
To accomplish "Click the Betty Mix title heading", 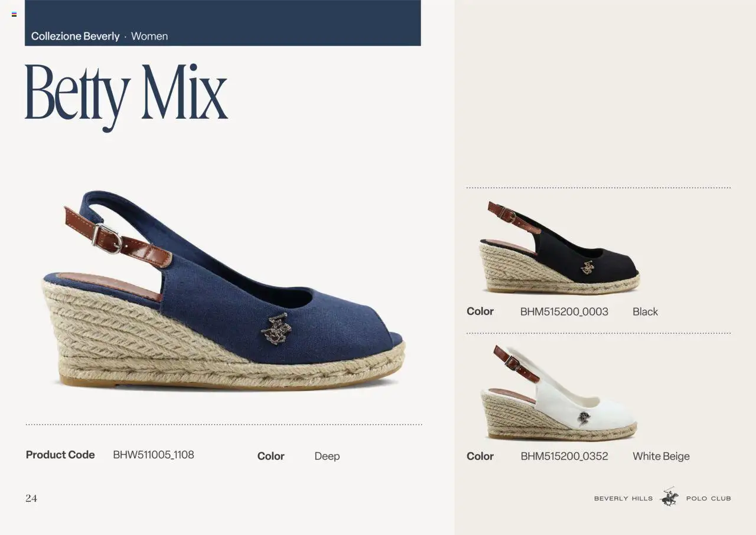I will pyautogui.click(x=126, y=96).
